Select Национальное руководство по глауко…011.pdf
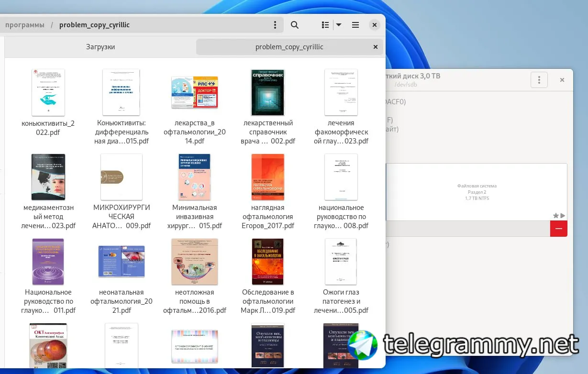The width and height of the screenshot is (588, 374). point(48,276)
